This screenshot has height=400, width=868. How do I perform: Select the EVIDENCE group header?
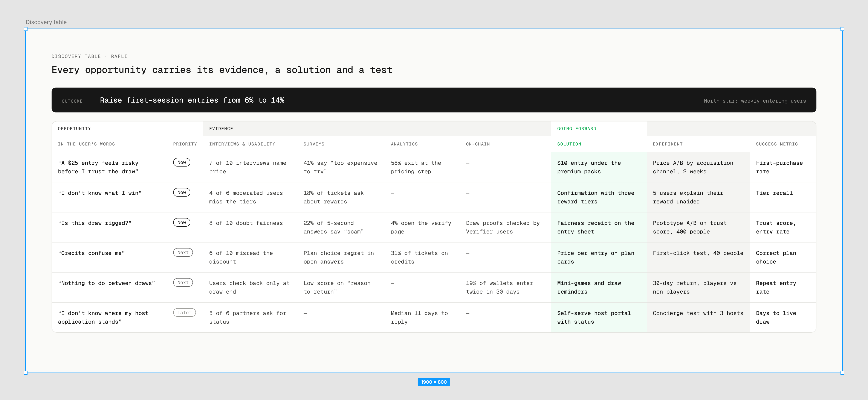click(221, 129)
